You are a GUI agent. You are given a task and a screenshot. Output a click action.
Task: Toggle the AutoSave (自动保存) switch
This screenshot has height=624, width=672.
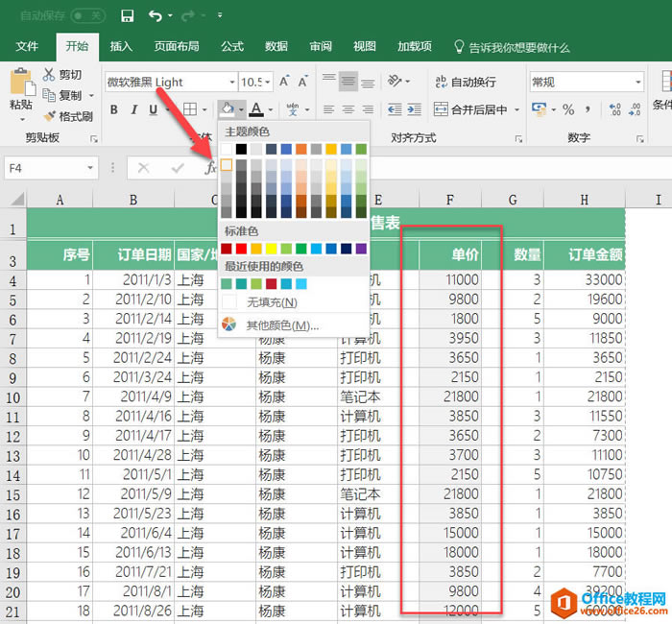pyautogui.click(x=87, y=16)
